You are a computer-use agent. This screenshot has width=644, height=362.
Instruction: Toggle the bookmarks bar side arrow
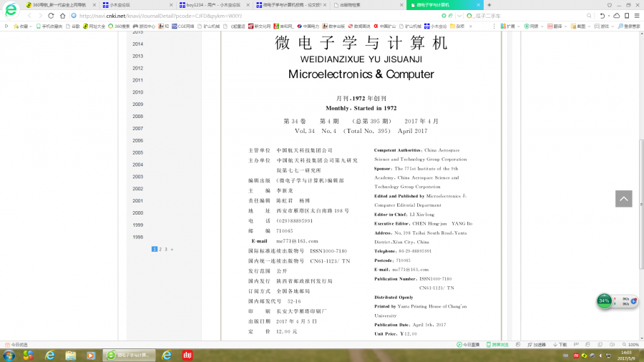coord(6,26)
